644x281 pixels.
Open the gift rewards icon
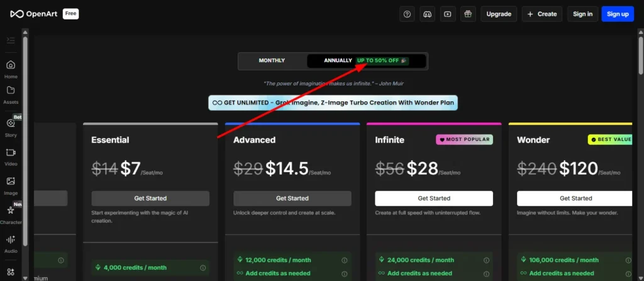point(468,14)
